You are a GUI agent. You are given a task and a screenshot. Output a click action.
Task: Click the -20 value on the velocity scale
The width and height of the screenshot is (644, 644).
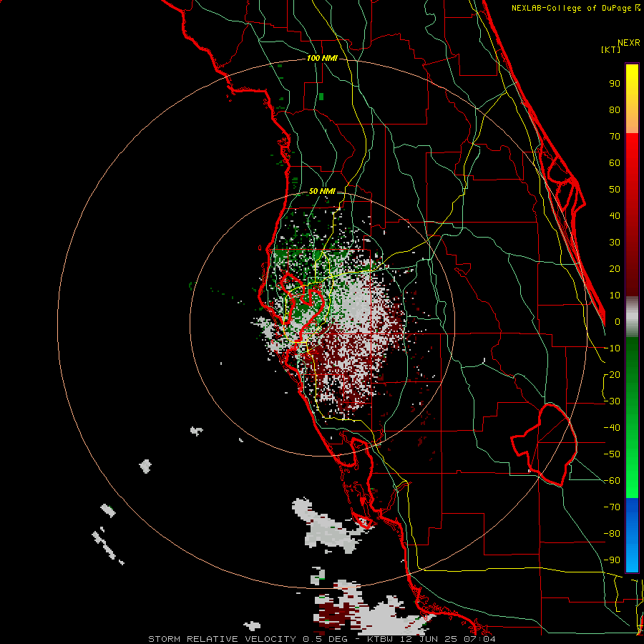[x=612, y=374]
